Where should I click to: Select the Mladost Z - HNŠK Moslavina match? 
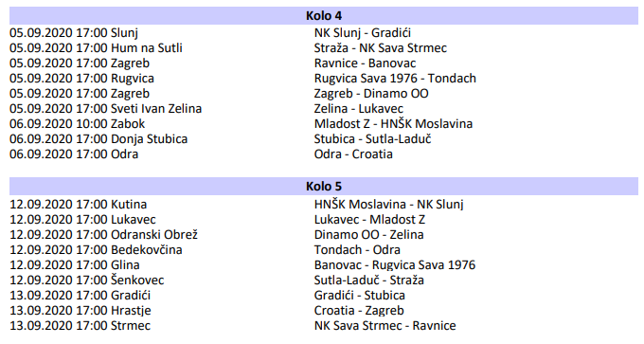(x=393, y=124)
